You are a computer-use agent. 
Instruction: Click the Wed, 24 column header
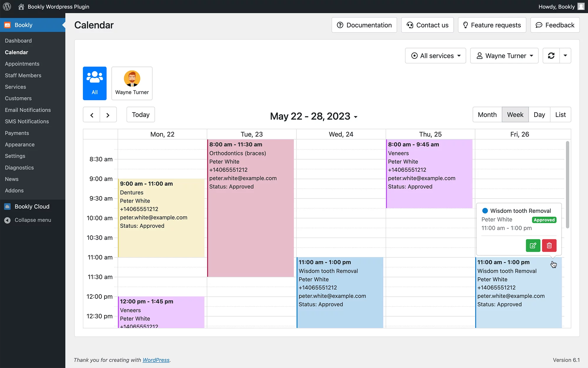click(x=341, y=134)
